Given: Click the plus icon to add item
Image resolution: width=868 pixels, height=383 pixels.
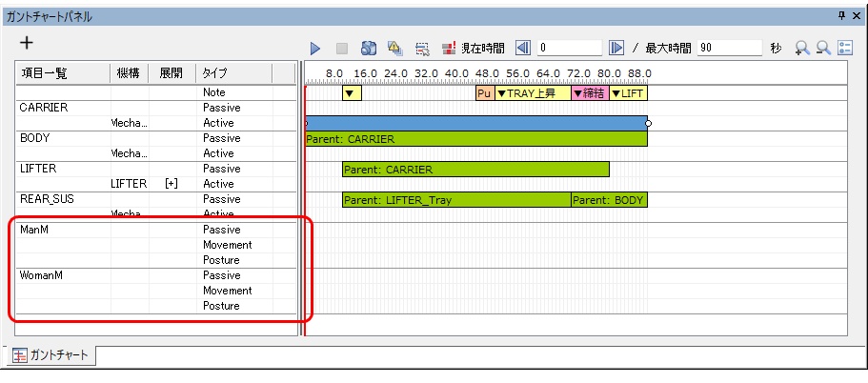Looking at the screenshot, I should coord(27,44).
